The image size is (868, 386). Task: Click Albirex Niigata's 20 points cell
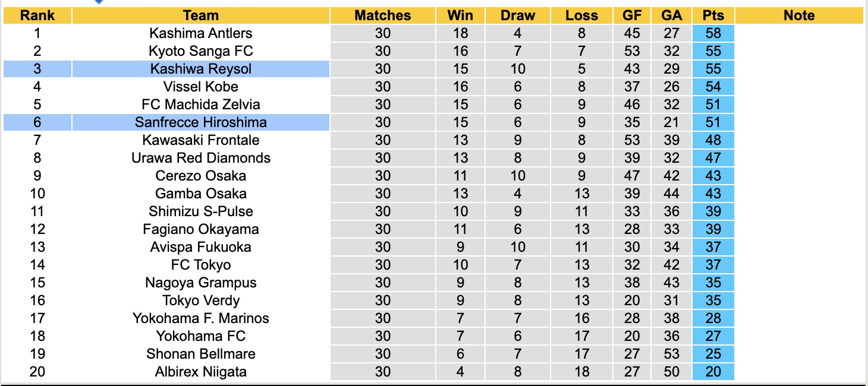[713, 372]
